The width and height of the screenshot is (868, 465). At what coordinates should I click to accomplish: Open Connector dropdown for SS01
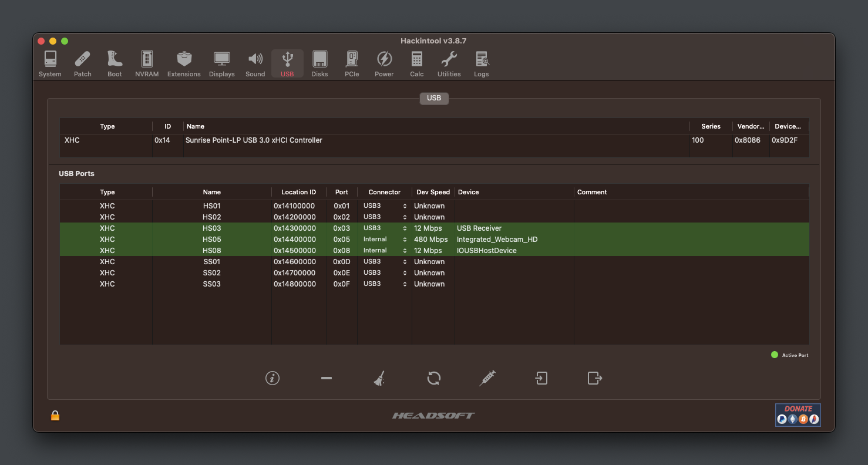pyautogui.click(x=385, y=262)
